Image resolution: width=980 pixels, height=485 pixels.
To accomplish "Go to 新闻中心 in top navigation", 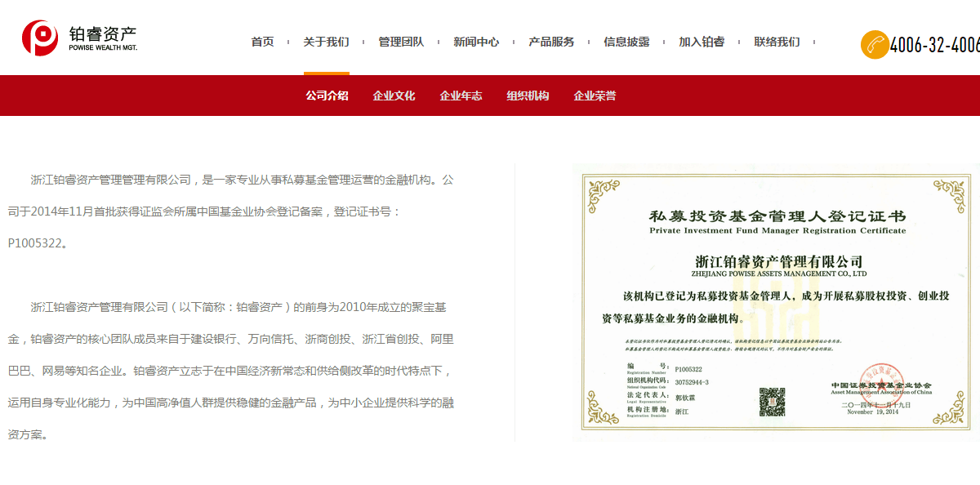I will pos(476,42).
